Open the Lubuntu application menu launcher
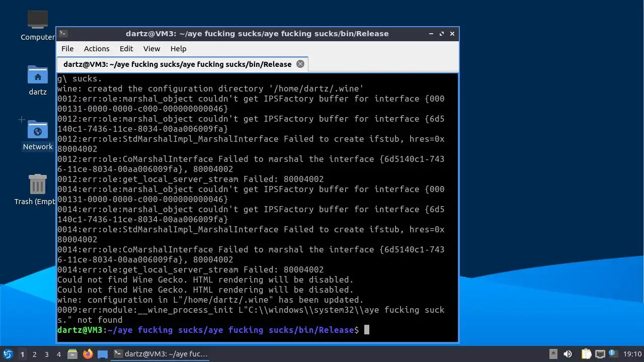The width and height of the screenshot is (644, 362). (x=8, y=354)
